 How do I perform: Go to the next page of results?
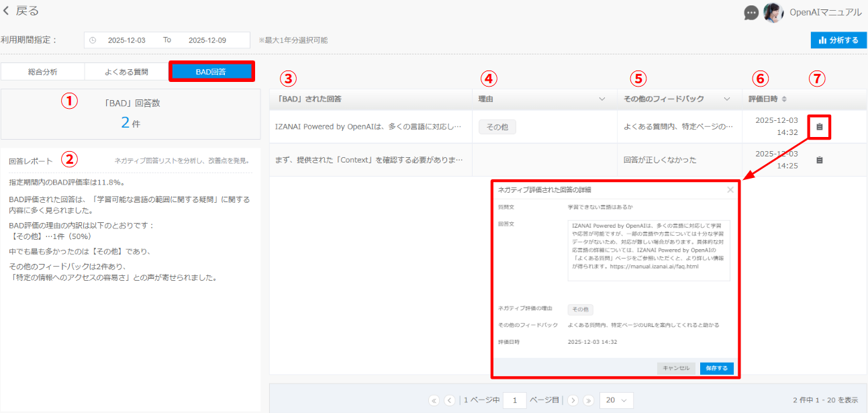(573, 401)
